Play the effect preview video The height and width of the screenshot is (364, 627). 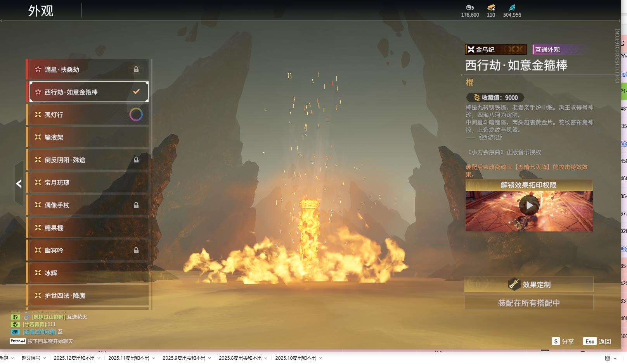(529, 205)
